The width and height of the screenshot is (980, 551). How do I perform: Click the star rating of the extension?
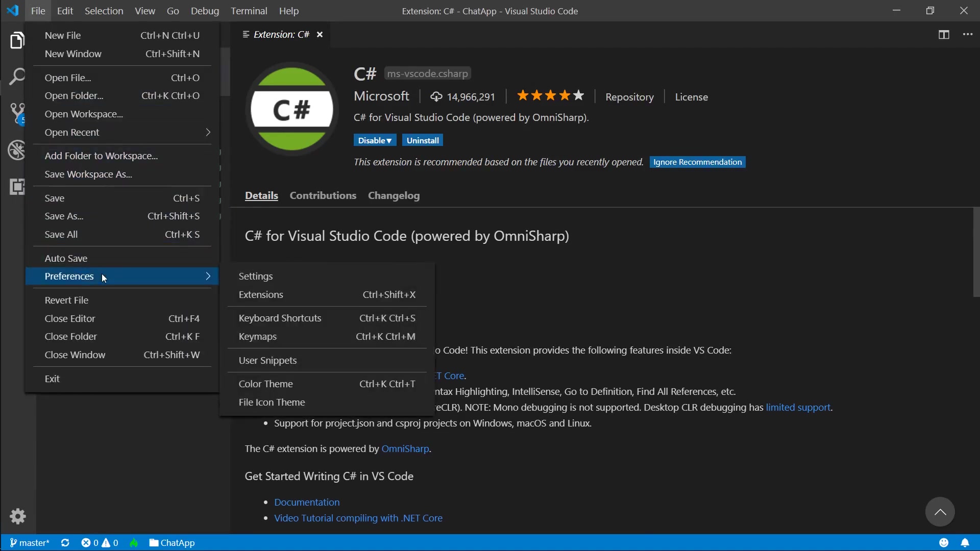[550, 96]
